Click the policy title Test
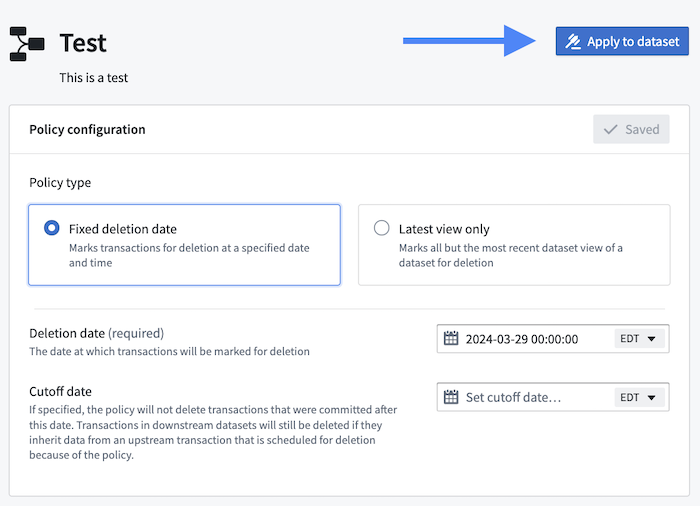The image size is (700, 506). pos(83,43)
